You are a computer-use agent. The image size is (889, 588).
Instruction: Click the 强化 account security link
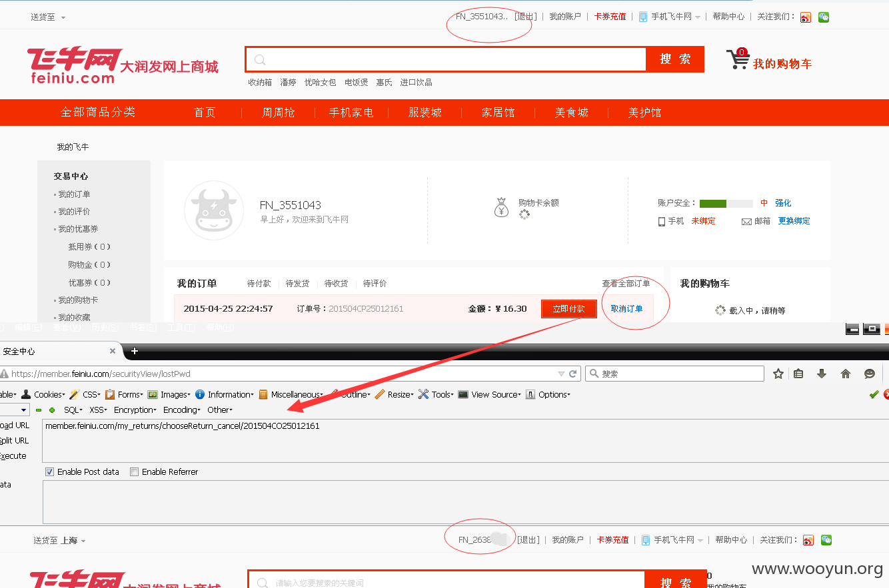(783, 203)
